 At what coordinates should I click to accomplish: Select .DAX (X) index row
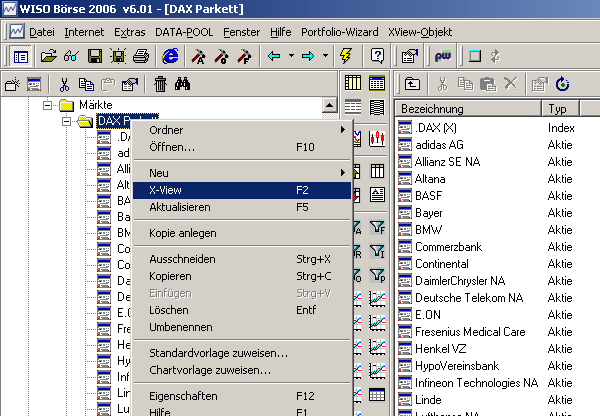pos(436,128)
